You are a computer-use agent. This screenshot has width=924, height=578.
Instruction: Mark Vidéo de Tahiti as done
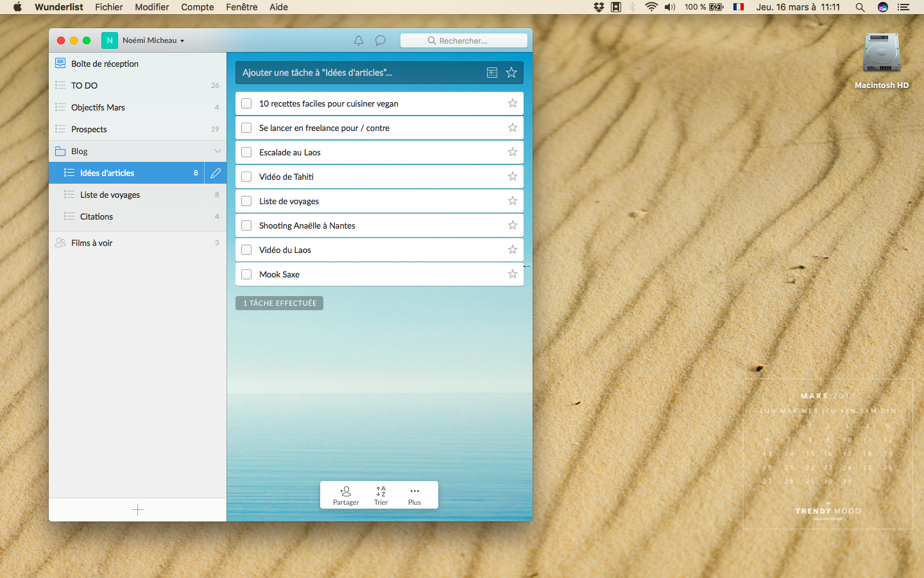coord(246,177)
